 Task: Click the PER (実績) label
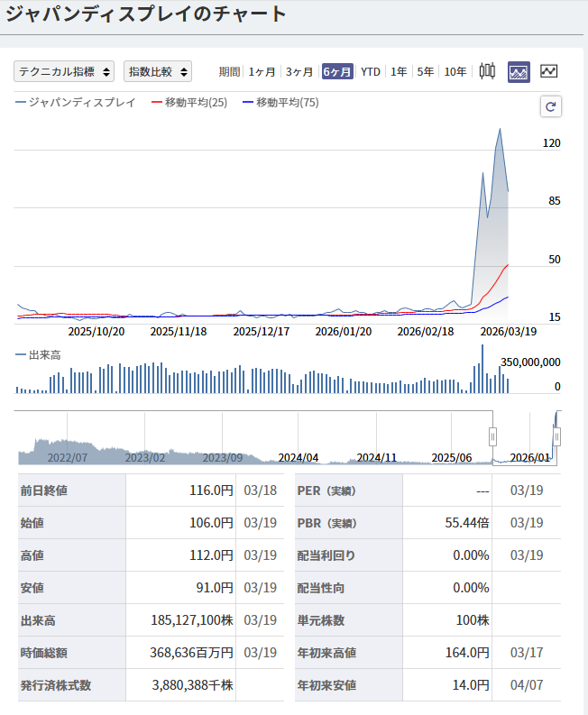[326, 490]
